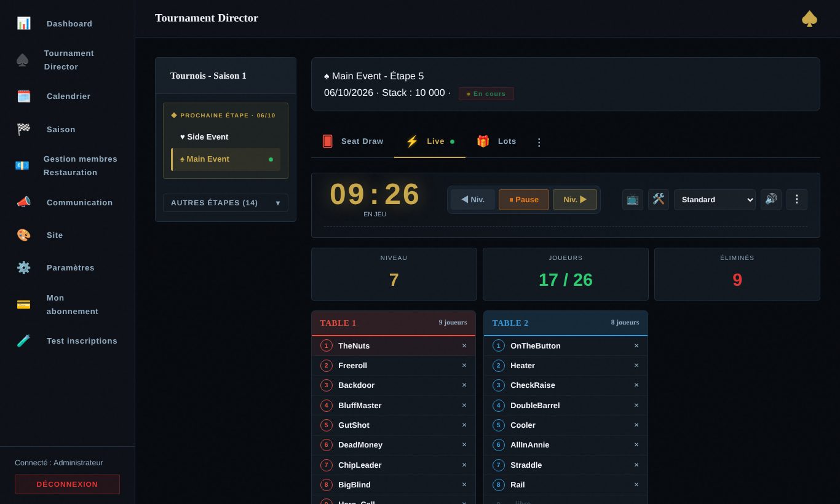Viewport: 840px width, 504px height.
Task: Switch to the Lots tab
Action: [497, 141]
